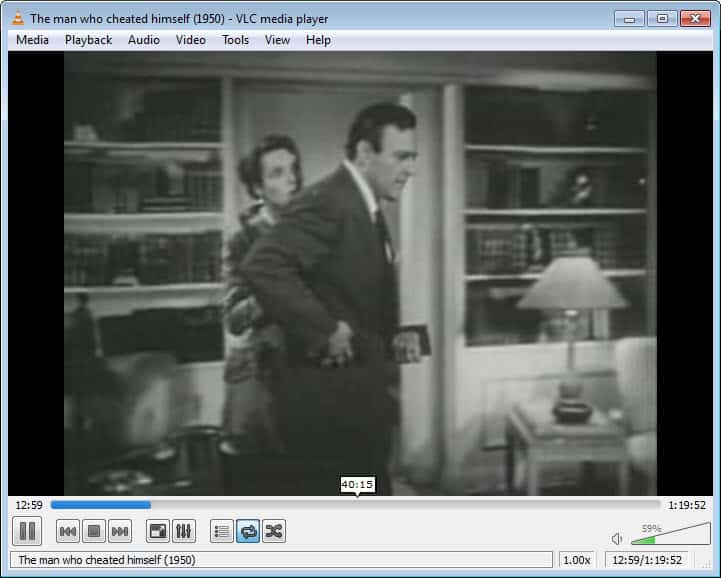
Task: Open the Playback menu
Action: [88, 40]
